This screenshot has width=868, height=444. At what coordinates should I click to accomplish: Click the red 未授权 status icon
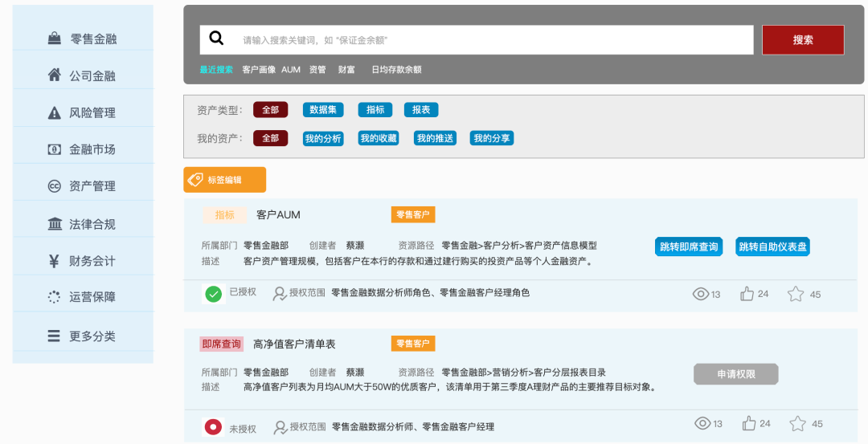(213, 427)
